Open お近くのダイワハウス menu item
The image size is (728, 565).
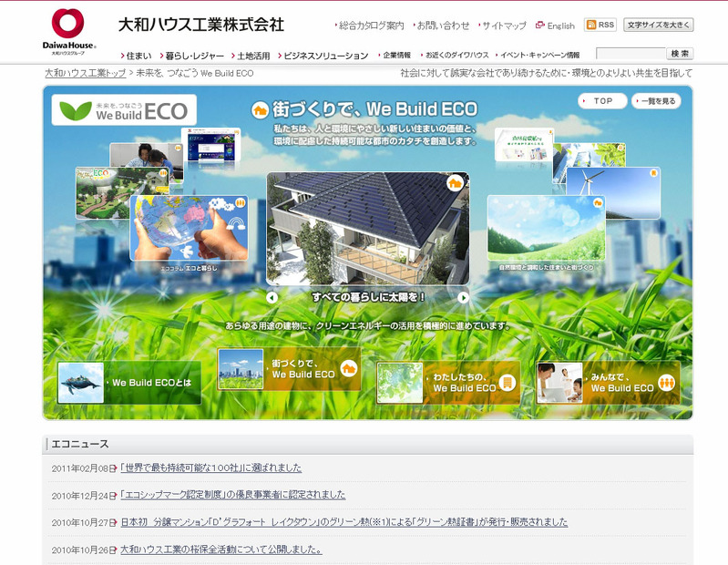pos(455,56)
